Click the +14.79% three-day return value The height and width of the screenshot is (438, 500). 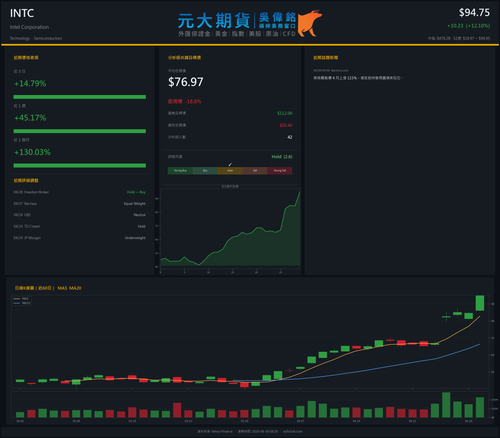coord(30,83)
